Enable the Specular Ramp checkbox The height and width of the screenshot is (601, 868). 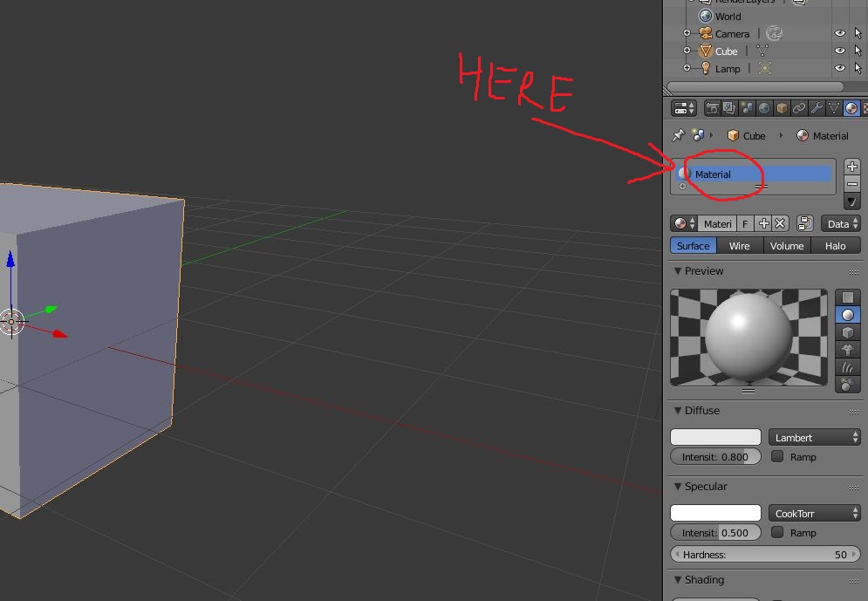[x=777, y=532]
